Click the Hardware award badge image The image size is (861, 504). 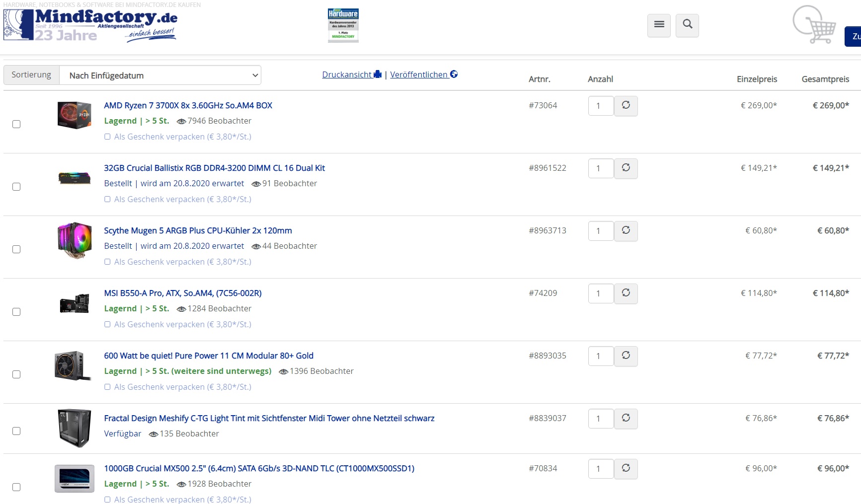tap(343, 25)
